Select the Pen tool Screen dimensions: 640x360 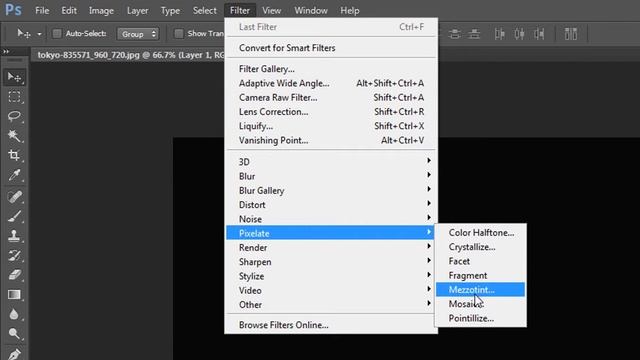[x=15, y=353]
